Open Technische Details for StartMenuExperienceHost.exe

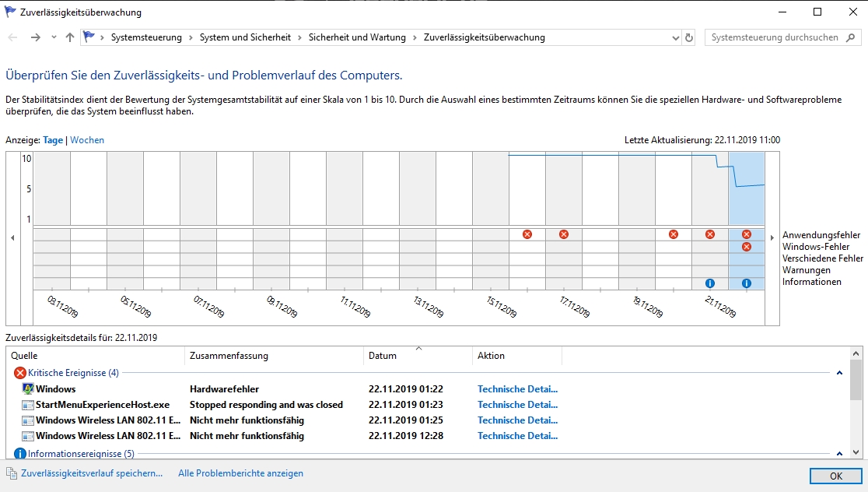click(517, 405)
